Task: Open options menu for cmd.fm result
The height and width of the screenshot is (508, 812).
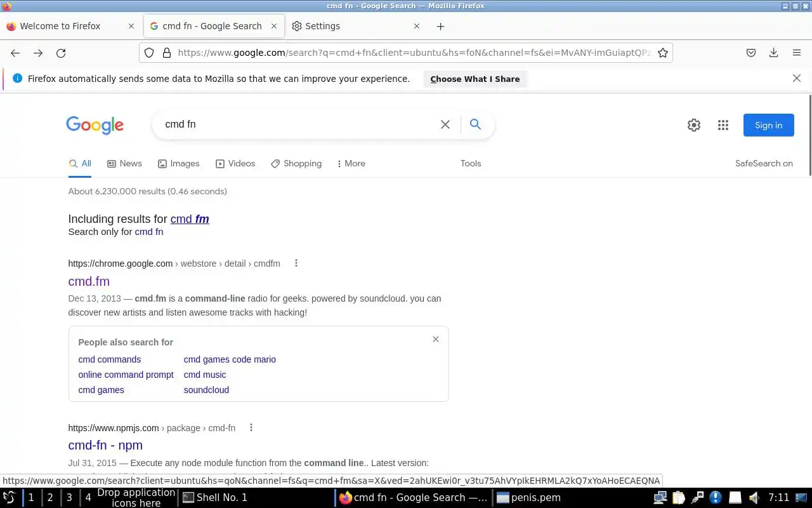Action: point(296,264)
